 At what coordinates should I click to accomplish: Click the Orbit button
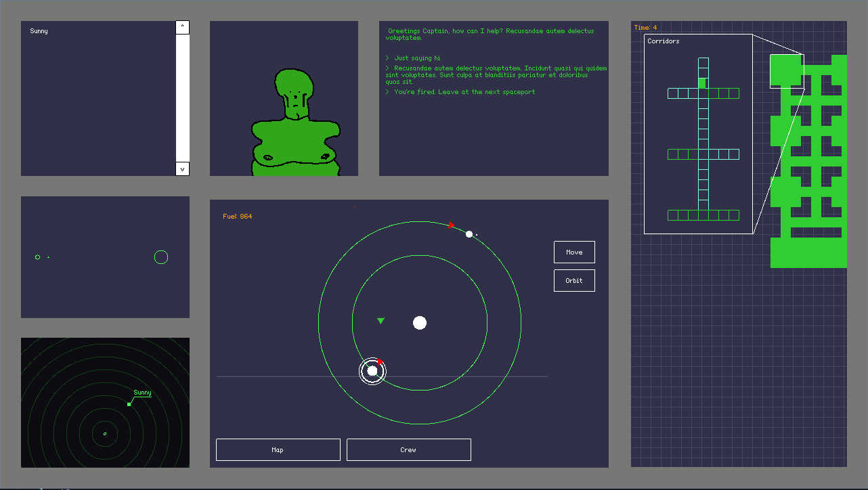(574, 280)
